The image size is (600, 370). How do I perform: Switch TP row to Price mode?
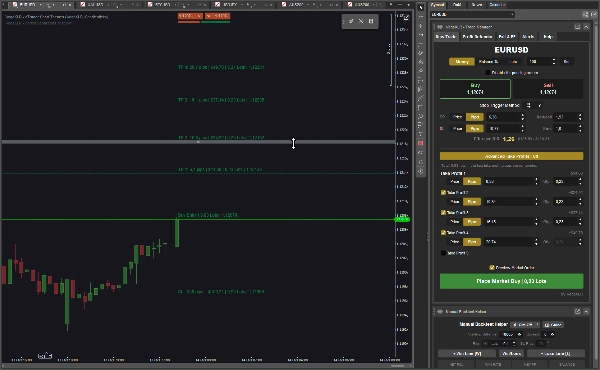tap(457, 117)
